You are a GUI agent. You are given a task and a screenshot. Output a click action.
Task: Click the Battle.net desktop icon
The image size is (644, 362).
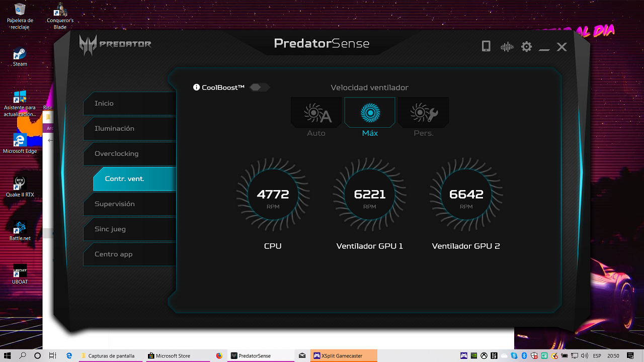tap(20, 231)
